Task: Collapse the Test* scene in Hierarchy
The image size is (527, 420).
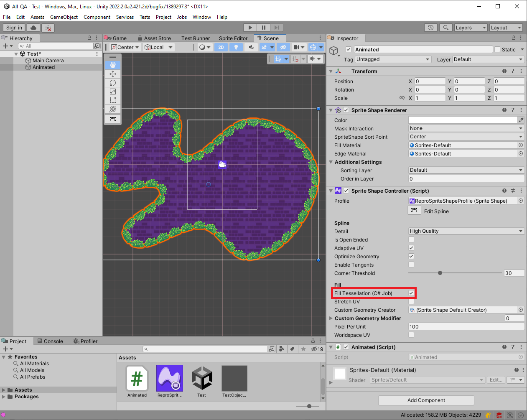Action: pyautogui.click(x=16, y=54)
